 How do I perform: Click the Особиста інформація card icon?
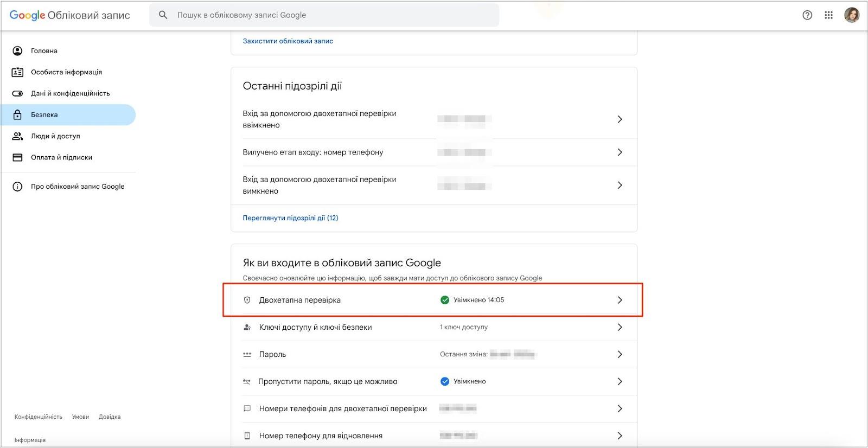point(17,72)
